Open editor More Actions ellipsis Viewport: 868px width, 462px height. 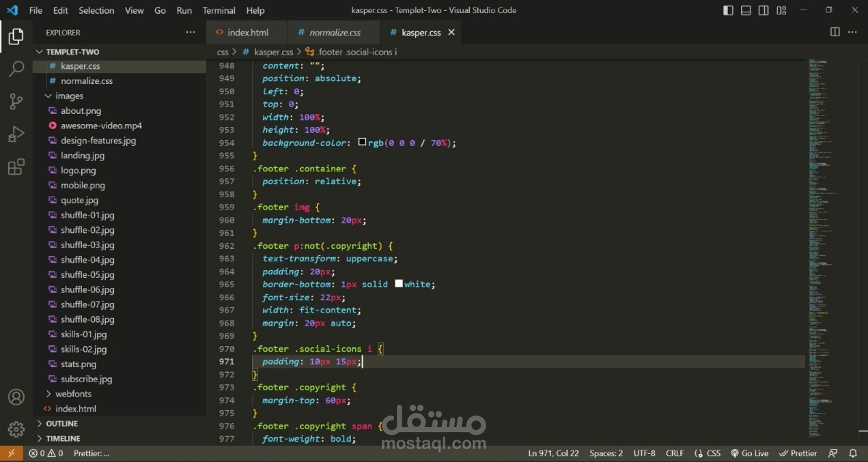pyautogui.click(x=852, y=32)
